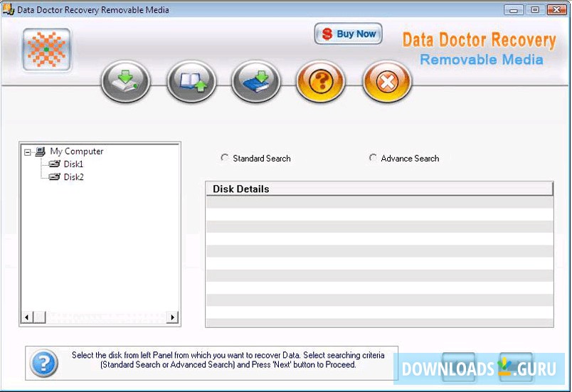Click the disk with green arrow icon
This screenshot has height=392, width=572.
(125, 81)
